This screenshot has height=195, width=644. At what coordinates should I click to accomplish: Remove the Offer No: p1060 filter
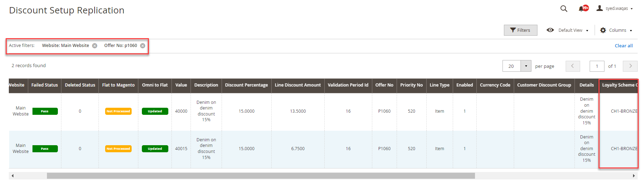(143, 46)
